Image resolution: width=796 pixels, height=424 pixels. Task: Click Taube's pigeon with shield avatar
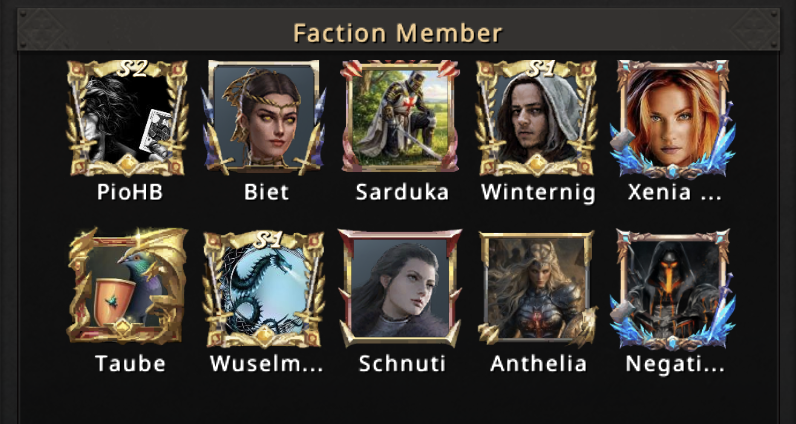(x=127, y=287)
